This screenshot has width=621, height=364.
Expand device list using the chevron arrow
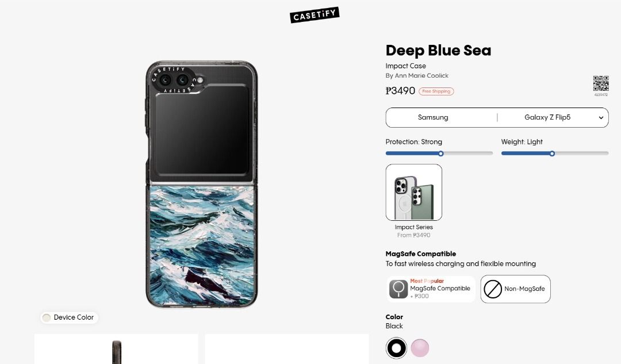601,118
